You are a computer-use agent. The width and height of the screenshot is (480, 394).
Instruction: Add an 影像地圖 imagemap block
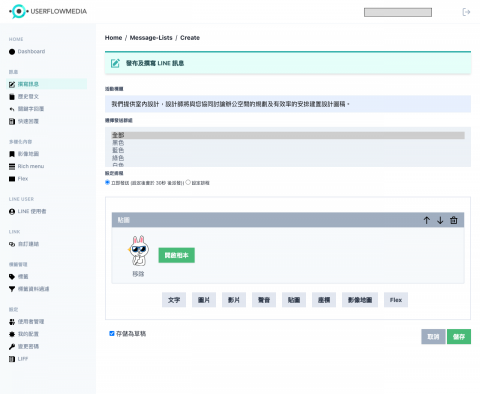(x=360, y=300)
